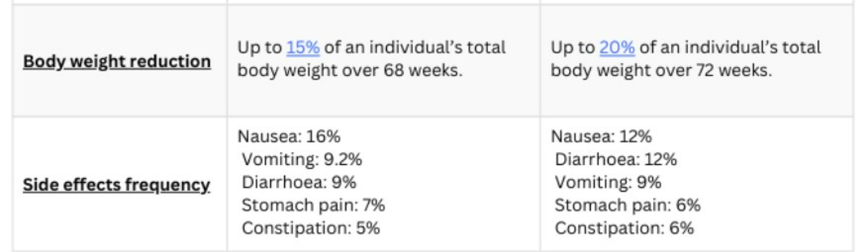The width and height of the screenshot is (868, 252).
Task: Click the Diarrhoea: 12% entry
Action: (615, 160)
